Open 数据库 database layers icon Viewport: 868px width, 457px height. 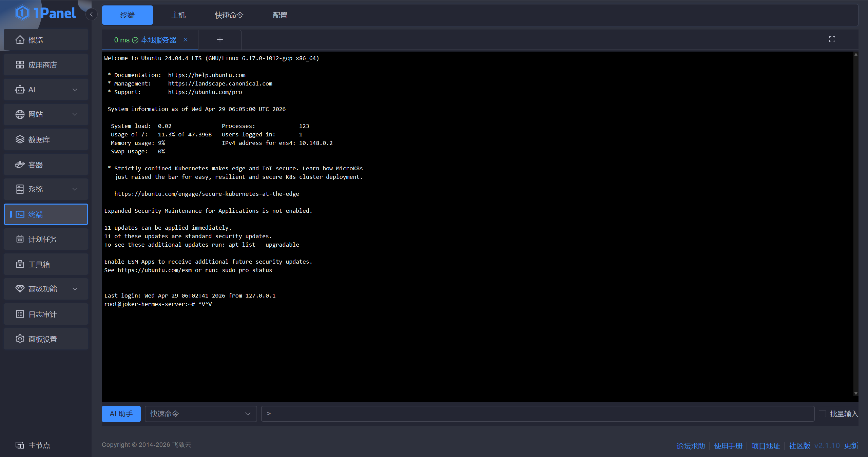(20, 139)
